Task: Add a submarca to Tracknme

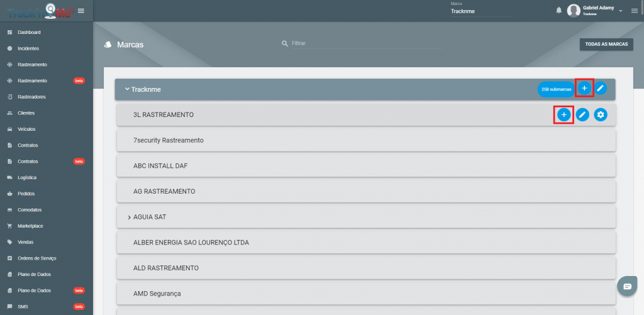Action: (x=584, y=88)
